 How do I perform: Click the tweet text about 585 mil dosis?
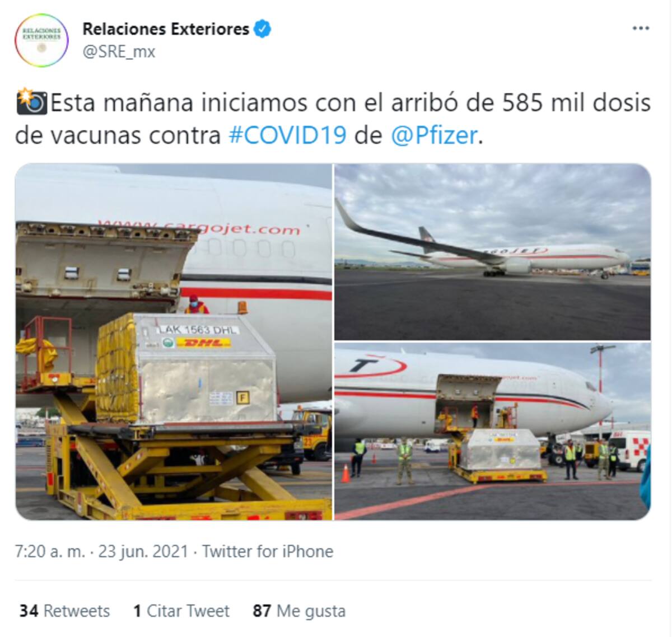(333, 119)
